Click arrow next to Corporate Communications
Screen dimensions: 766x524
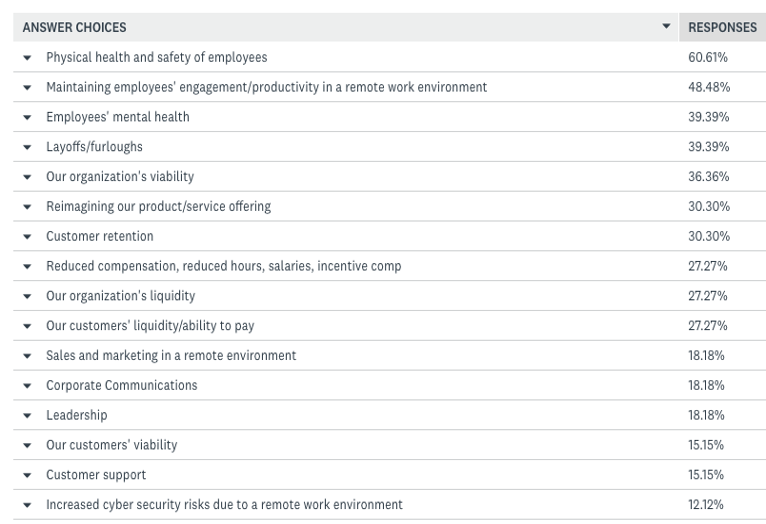[27, 386]
